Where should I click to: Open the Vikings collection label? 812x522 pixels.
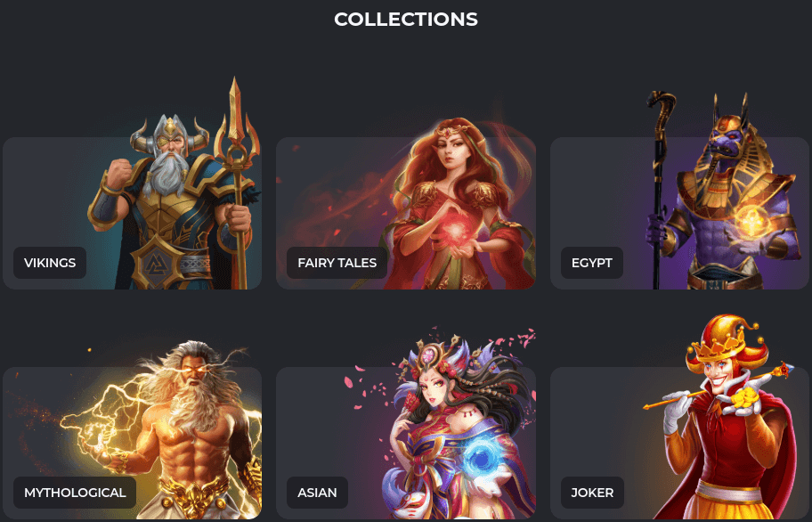50,263
